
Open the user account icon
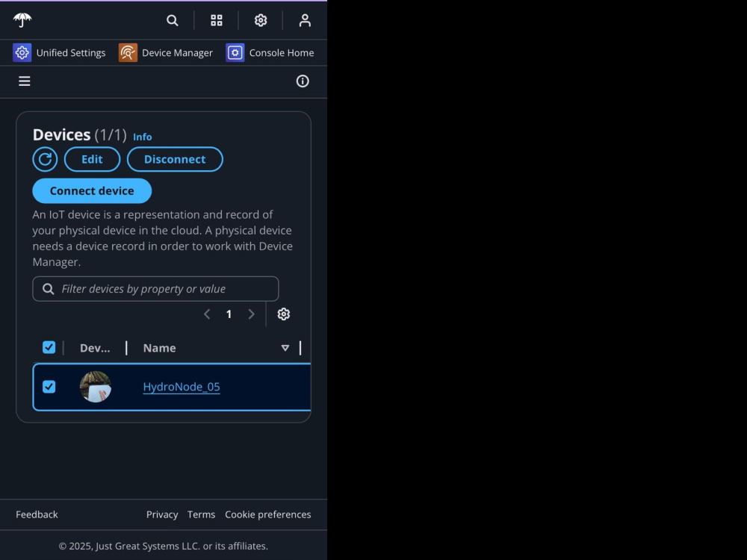click(305, 20)
